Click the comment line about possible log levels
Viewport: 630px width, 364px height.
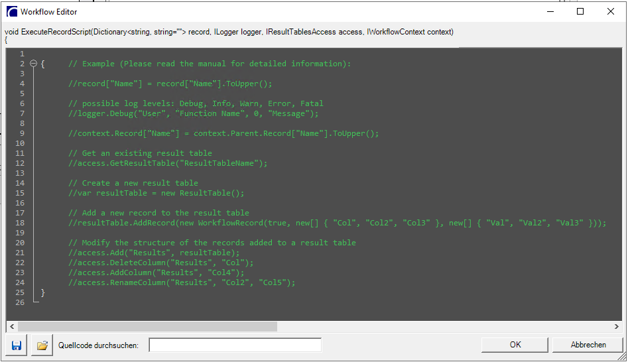tap(196, 103)
